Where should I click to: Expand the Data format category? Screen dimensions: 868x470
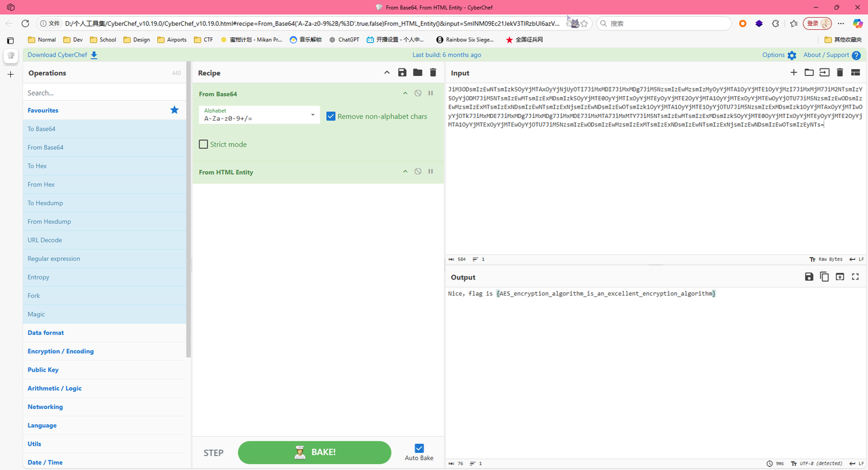(46, 333)
